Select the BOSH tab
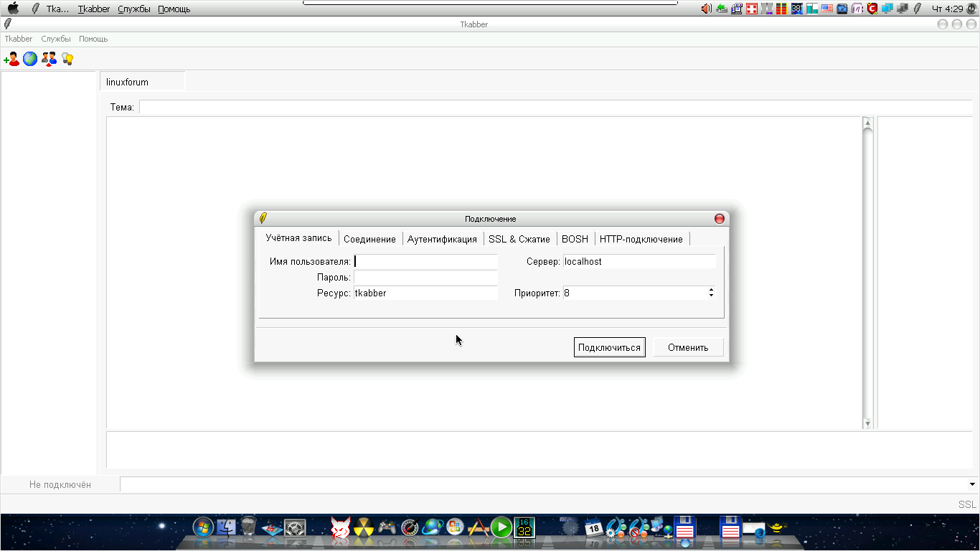 coord(575,239)
